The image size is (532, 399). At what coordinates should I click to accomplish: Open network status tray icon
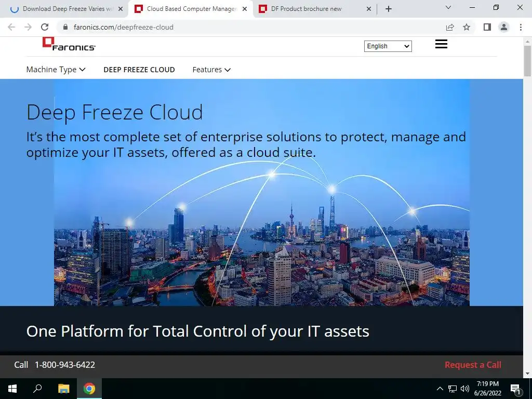click(x=453, y=389)
